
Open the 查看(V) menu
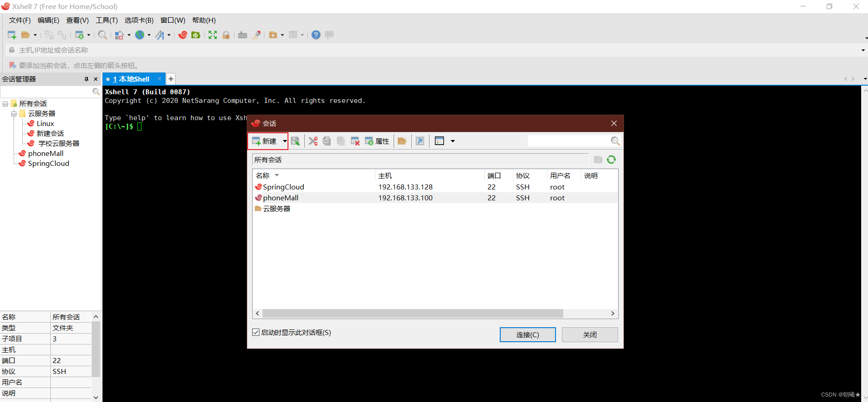[x=78, y=20]
